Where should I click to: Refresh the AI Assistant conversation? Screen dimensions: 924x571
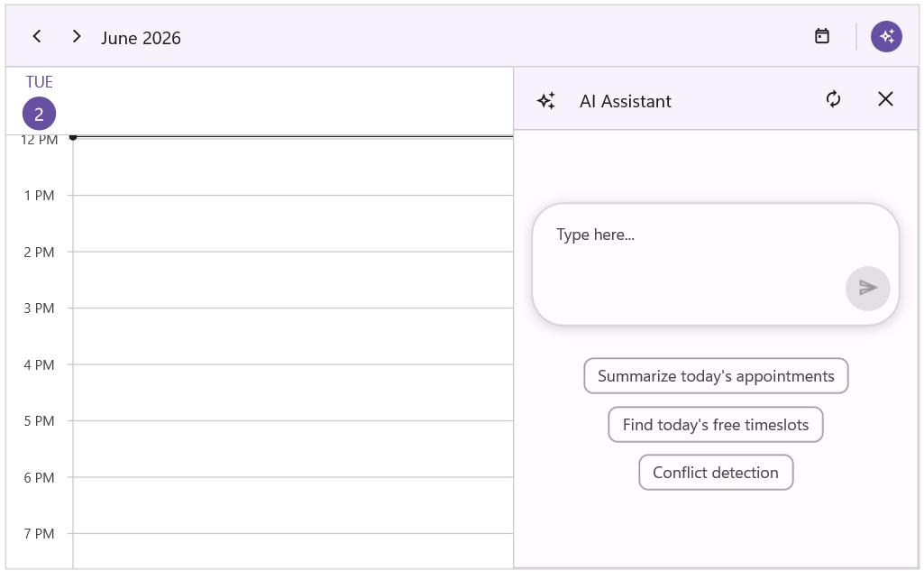833,99
